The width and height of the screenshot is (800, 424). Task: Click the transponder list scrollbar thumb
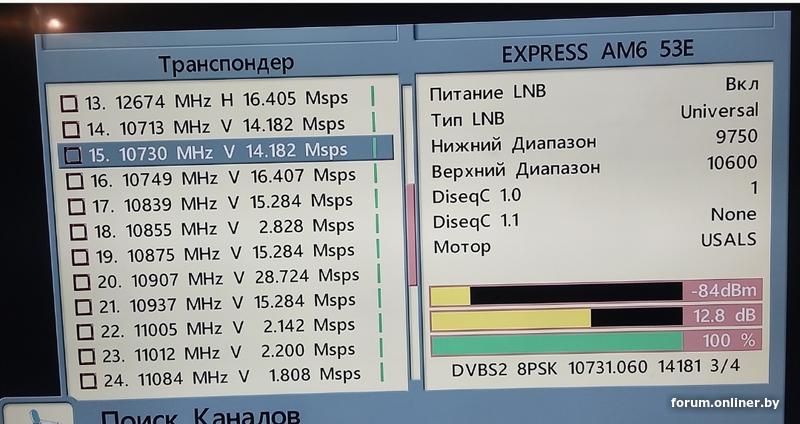(411, 235)
